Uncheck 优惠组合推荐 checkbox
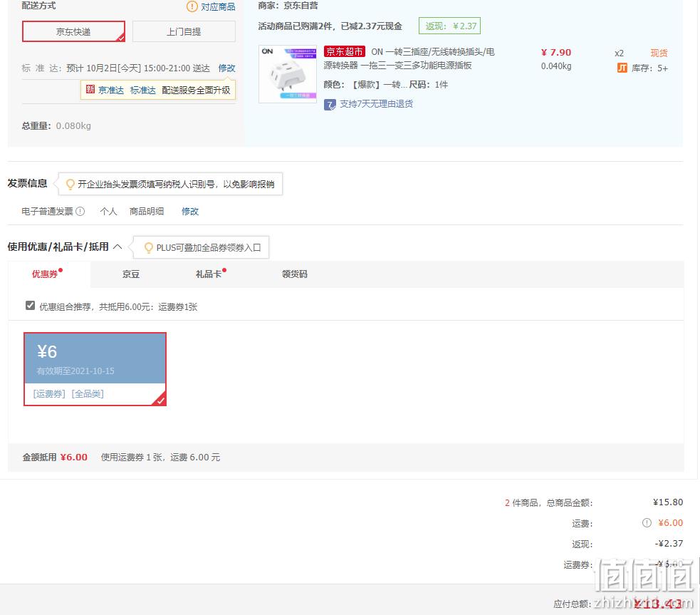The width and height of the screenshot is (700, 615). point(31,306)
